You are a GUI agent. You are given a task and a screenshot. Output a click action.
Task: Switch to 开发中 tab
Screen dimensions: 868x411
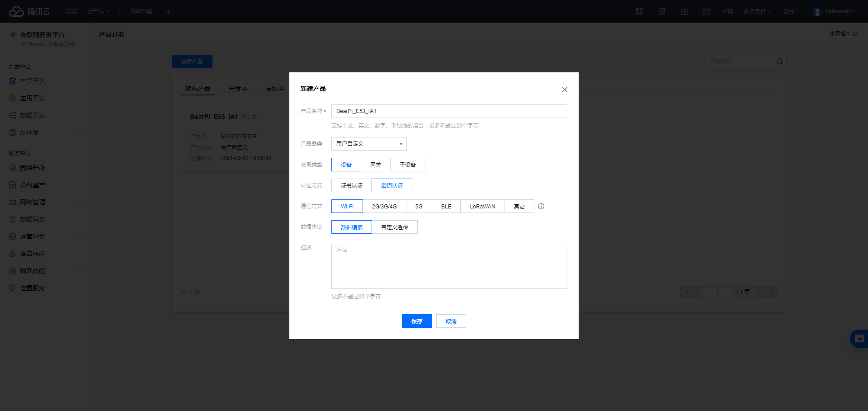238,89
